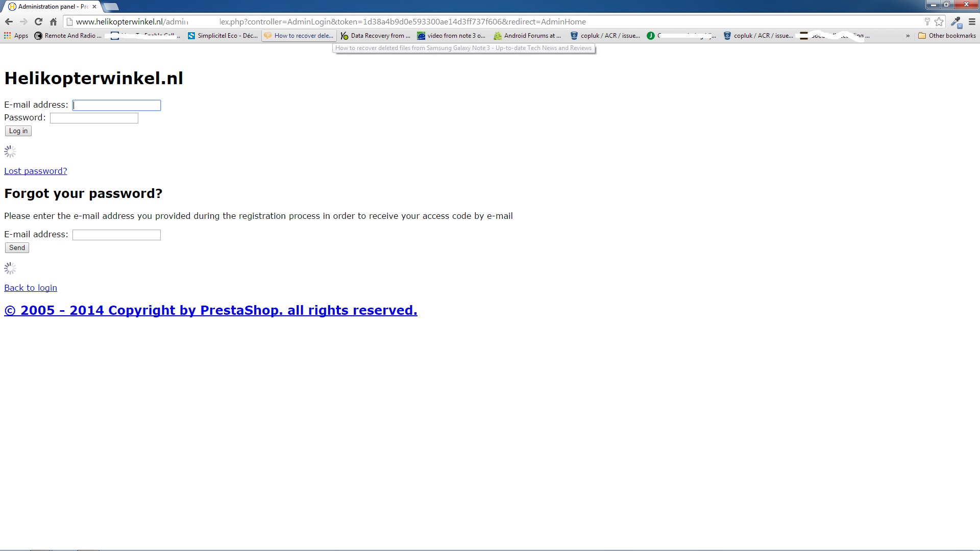Expand hidden bookmarks overflow chevron
This screenshot has height=551, width=980.
[908, 36]
